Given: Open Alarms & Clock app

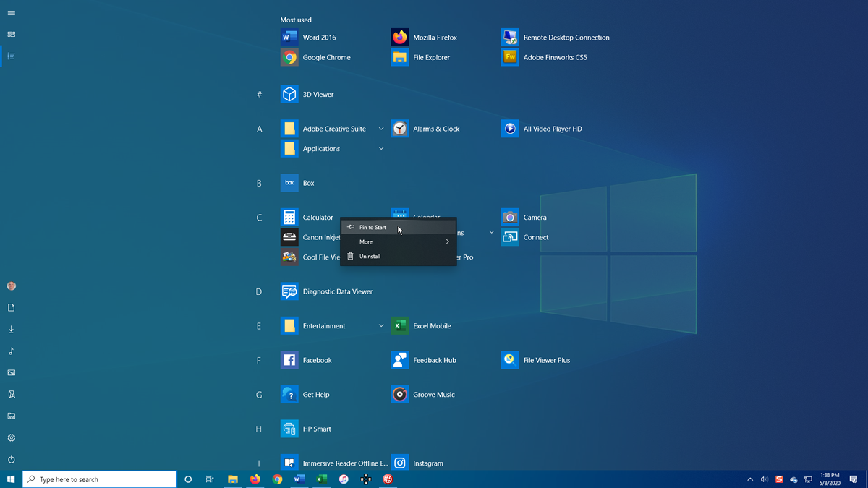Looking at the screenshot, I should coord(426,129).
